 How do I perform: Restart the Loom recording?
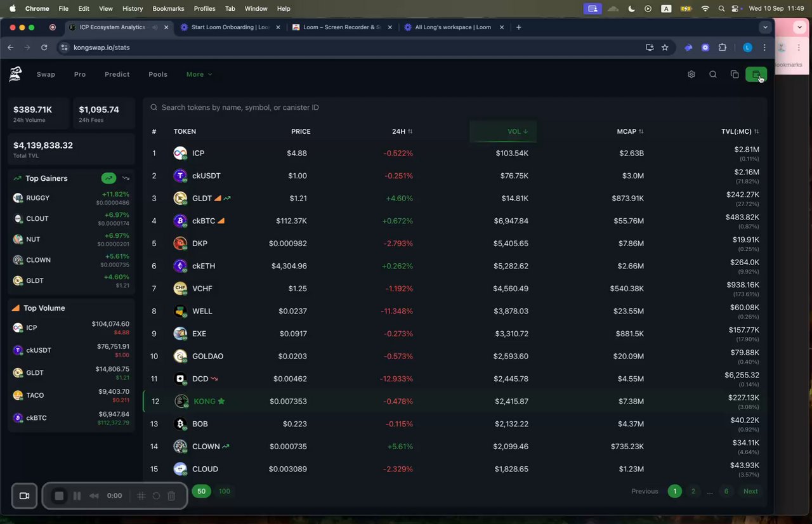[x=156, y=496]
